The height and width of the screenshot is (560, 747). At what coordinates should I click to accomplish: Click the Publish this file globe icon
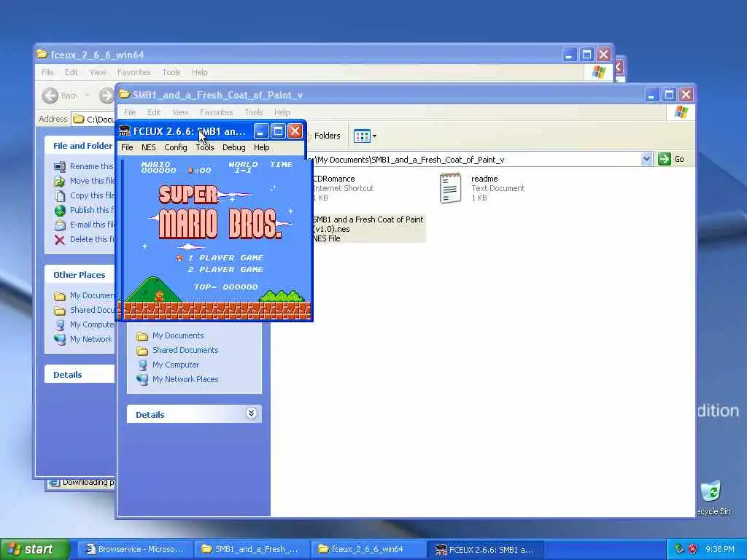[60, 210]
